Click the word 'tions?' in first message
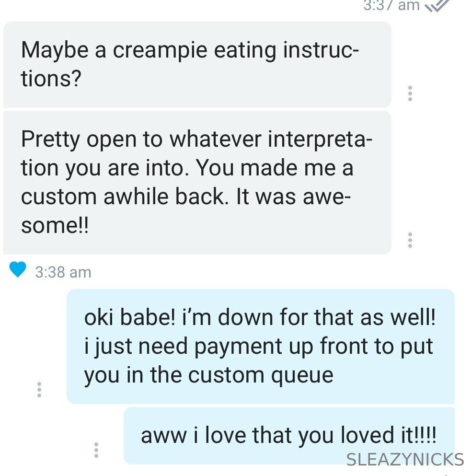 pos(51,78)
